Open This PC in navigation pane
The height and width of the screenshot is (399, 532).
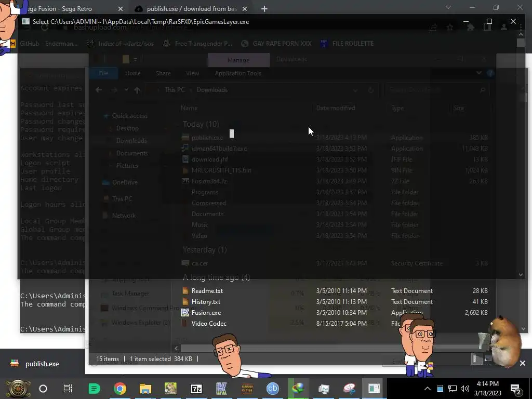[122, 199]
